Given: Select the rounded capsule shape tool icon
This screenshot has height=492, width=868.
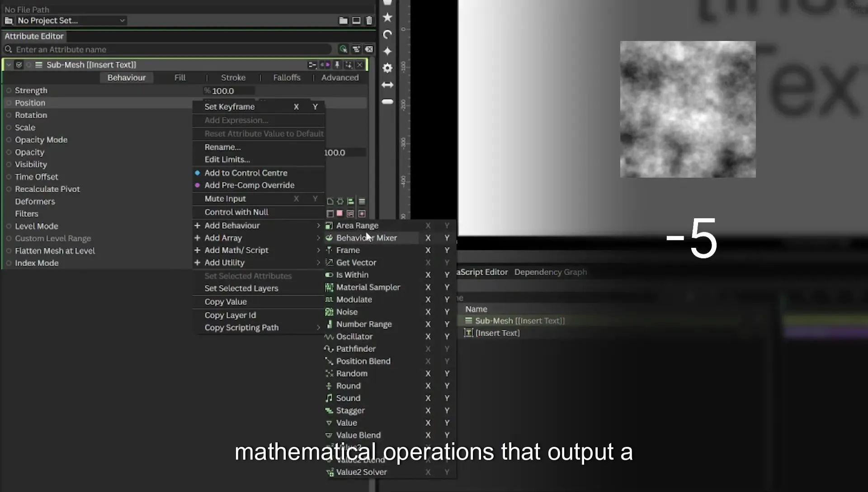Looking at the screenshot, I should pyautogui.click(x=387, y=102).
